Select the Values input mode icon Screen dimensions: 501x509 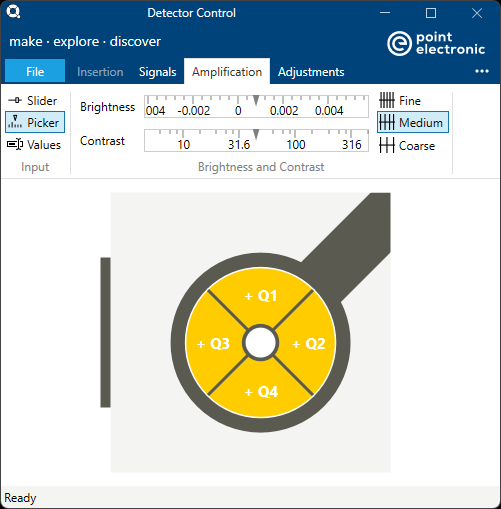(x=15, y=144)
